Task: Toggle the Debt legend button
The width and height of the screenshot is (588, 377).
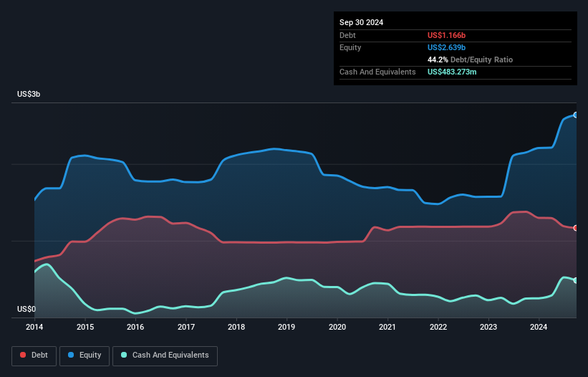Action: coord(34,355)
